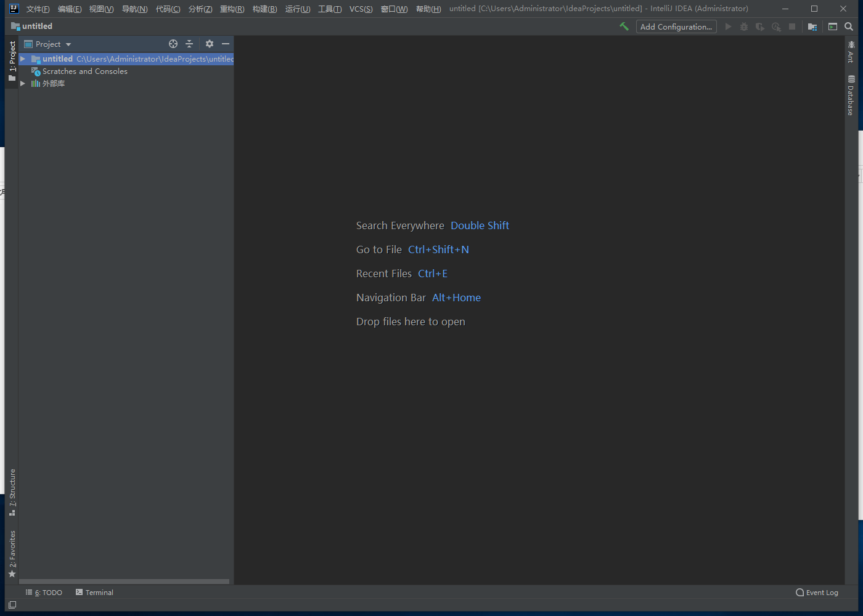Open the Terminal tab at bottom
The height and width of the screenshot is (616, 863).
click(x=94, y=593)
